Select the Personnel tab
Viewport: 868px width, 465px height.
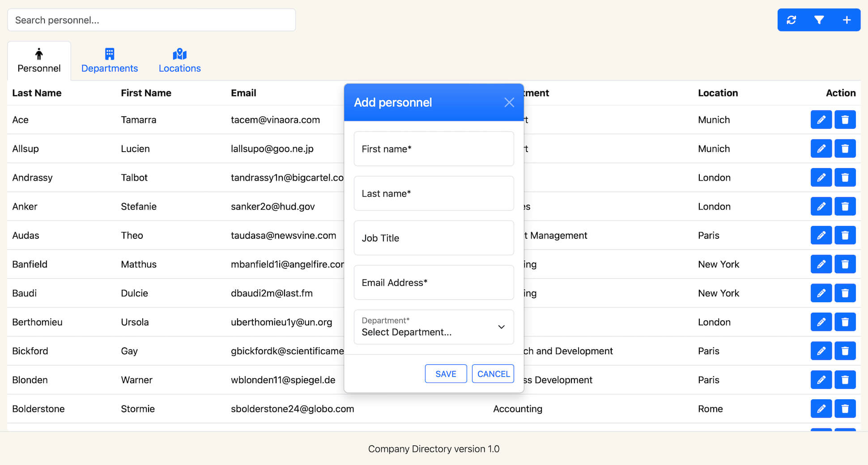[39, 61]
